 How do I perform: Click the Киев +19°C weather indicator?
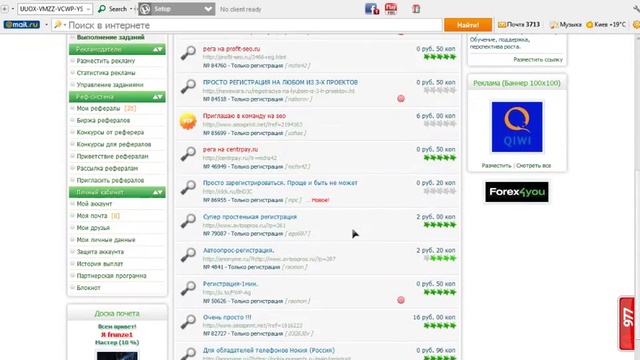(x=606, y=24)
